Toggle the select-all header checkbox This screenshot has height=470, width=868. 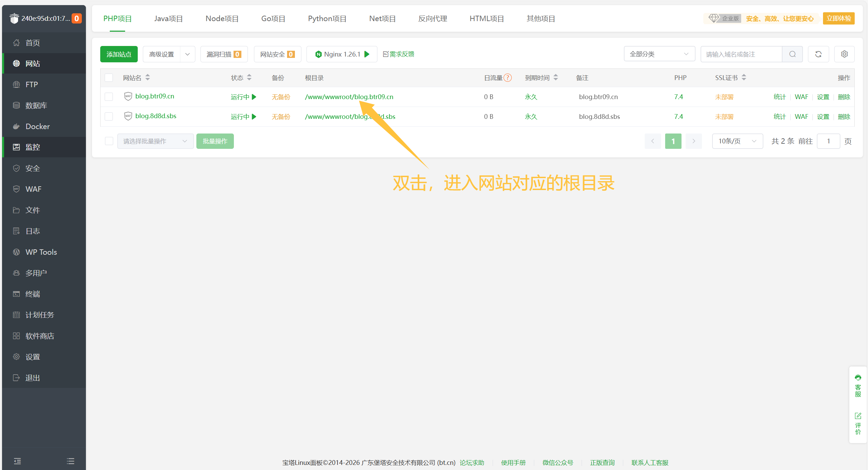(109, 78)
